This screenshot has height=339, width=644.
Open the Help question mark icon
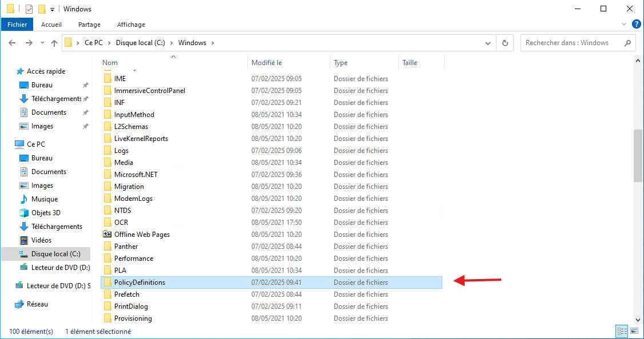636,24
